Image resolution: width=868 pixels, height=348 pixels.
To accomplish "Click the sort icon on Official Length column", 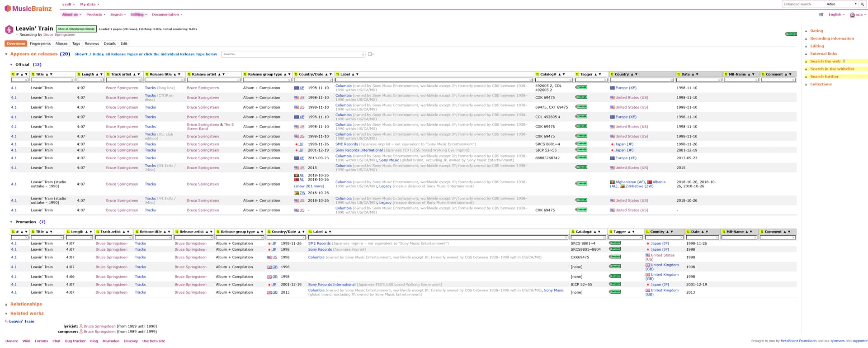I will [79, 74].
